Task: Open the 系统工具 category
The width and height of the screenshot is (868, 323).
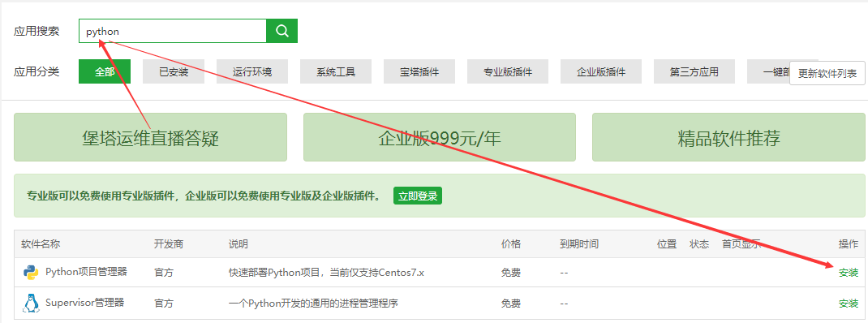Action: [336, 72]
